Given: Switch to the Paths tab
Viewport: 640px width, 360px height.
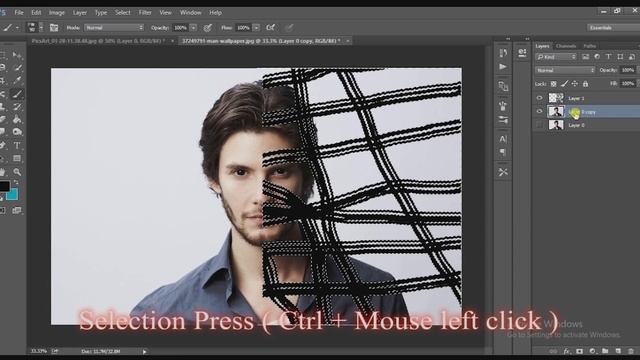Looking at the screenshot, I should 590,46.
